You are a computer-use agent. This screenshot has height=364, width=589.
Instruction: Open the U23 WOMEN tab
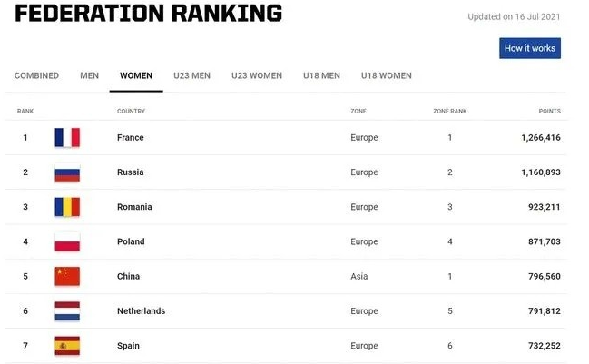click(257, 76)
